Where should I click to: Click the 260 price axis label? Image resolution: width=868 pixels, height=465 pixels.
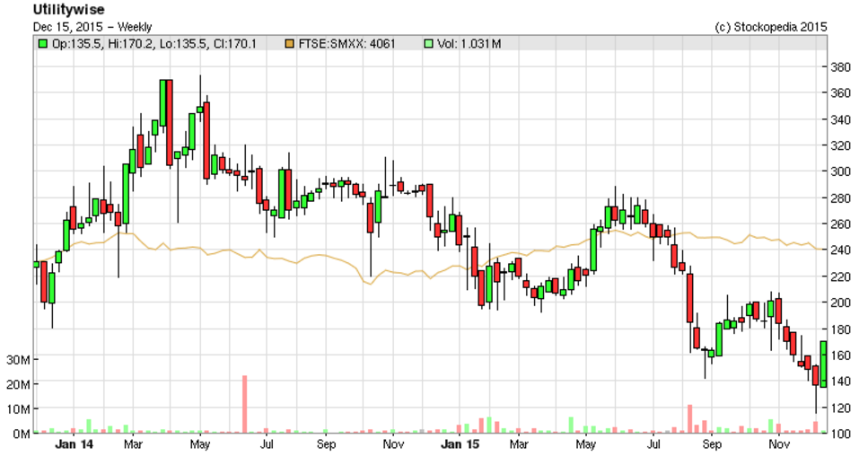click(x=840, y=224)
